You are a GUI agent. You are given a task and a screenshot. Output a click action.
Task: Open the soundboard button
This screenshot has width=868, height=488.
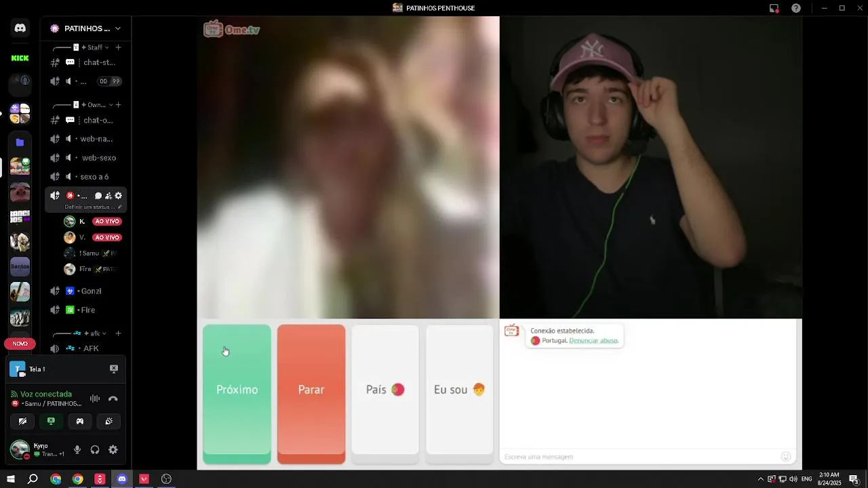click(109, 421)
